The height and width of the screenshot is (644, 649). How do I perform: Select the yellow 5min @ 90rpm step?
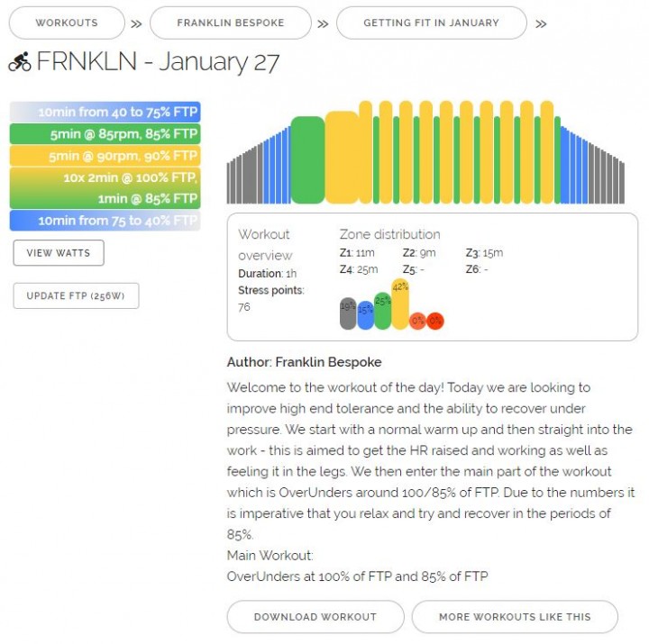[x=105, y=156]
